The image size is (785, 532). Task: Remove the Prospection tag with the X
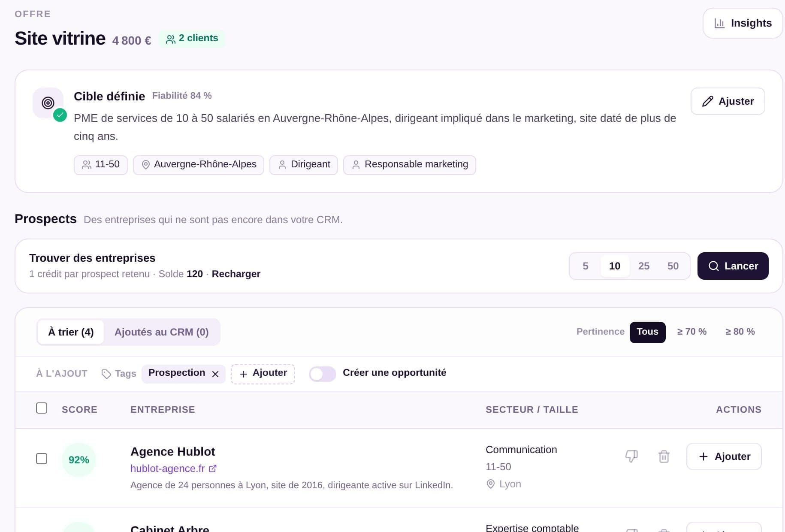tap(215, 374)
